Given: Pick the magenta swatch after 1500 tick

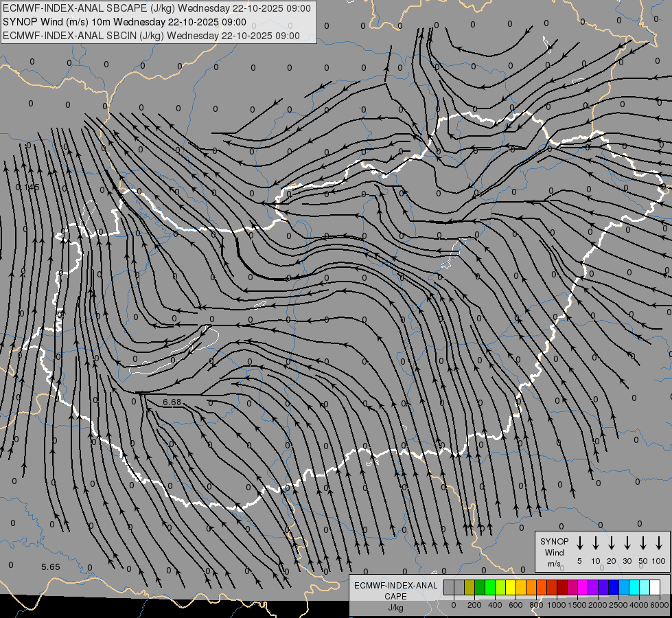Looking at the screenshot, I should click(583, 587).
